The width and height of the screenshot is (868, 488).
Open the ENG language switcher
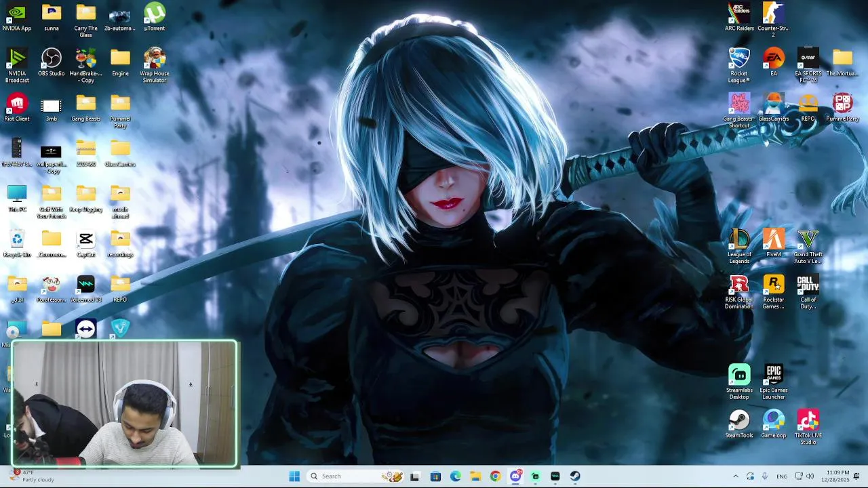point(782,476)
